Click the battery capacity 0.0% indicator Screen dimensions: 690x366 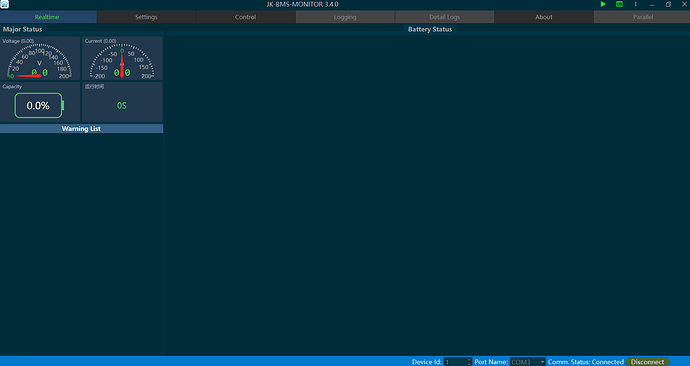[x=39, y=106]
